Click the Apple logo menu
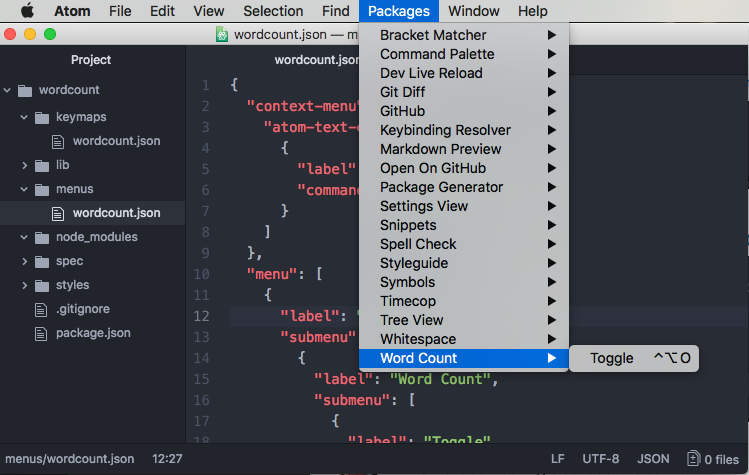 pyautogui.click(x=26, y=11)
